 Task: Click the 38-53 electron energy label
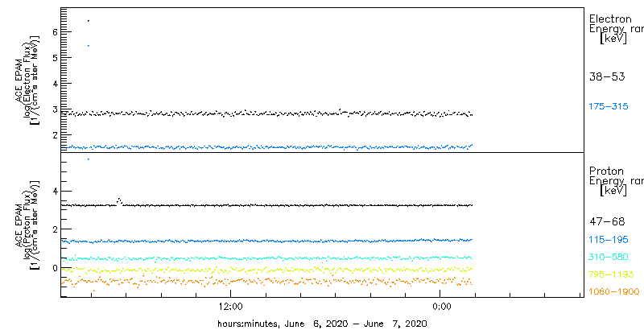(x=607, y=76)
